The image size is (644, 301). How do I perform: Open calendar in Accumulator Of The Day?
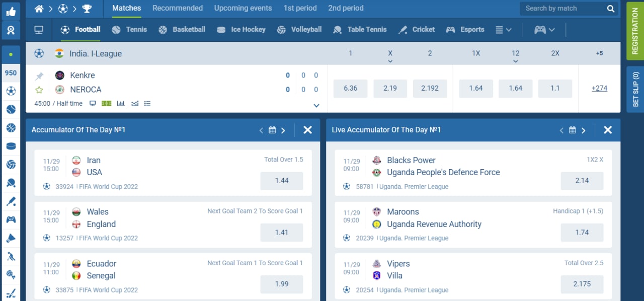pyautogui.click(x=272, y=130)
